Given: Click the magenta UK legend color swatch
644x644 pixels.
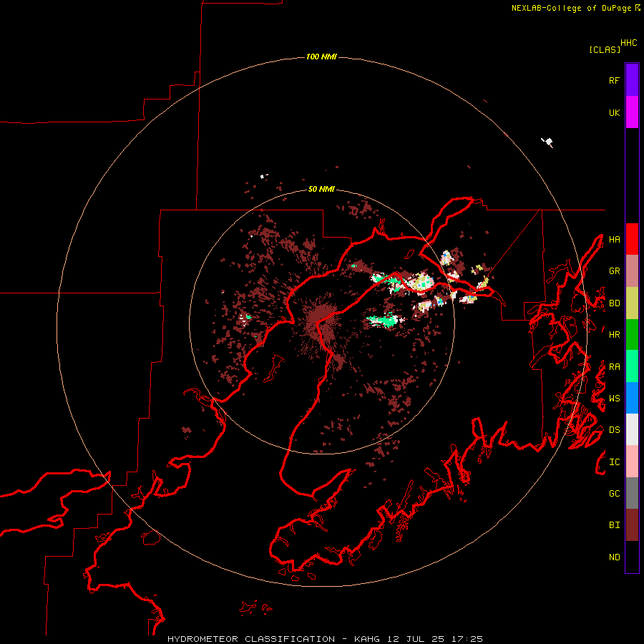Looking at the screenshot, I should click(632, 112).
